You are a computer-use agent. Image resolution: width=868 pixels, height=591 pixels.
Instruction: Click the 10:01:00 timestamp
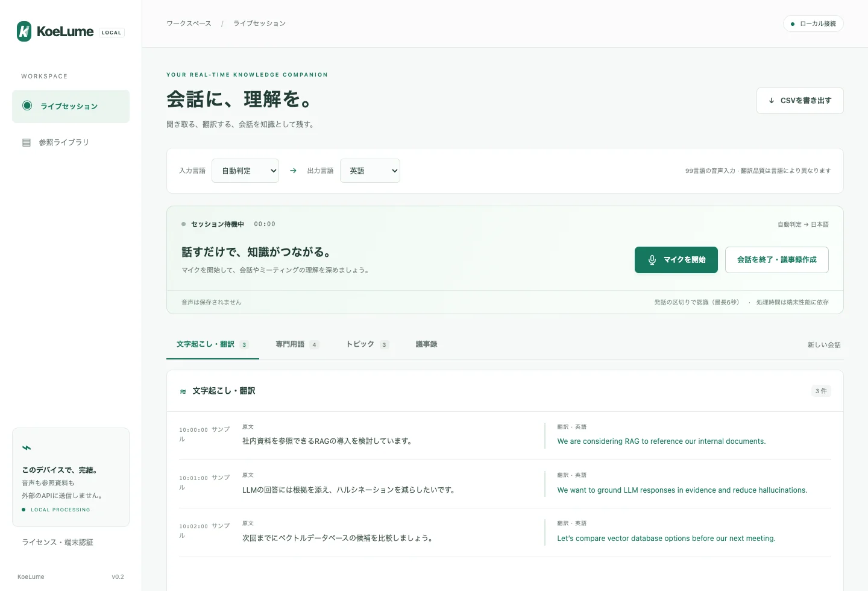coord(193,478)
